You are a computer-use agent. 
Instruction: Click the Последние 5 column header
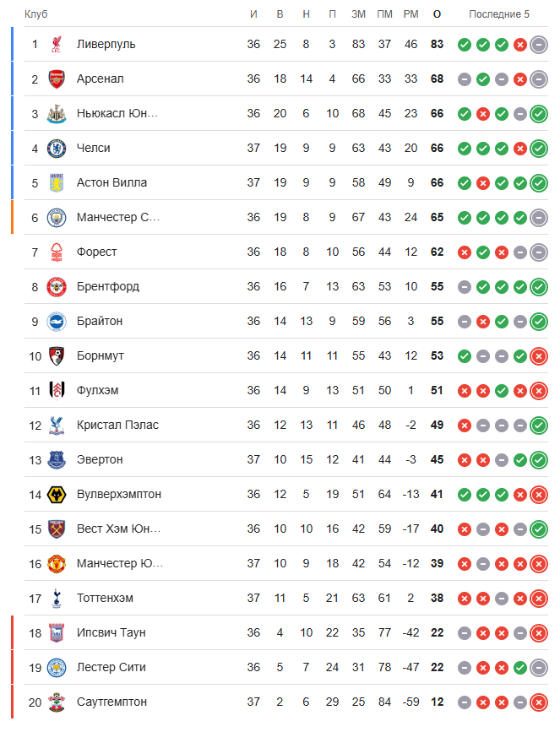point(499,14)
